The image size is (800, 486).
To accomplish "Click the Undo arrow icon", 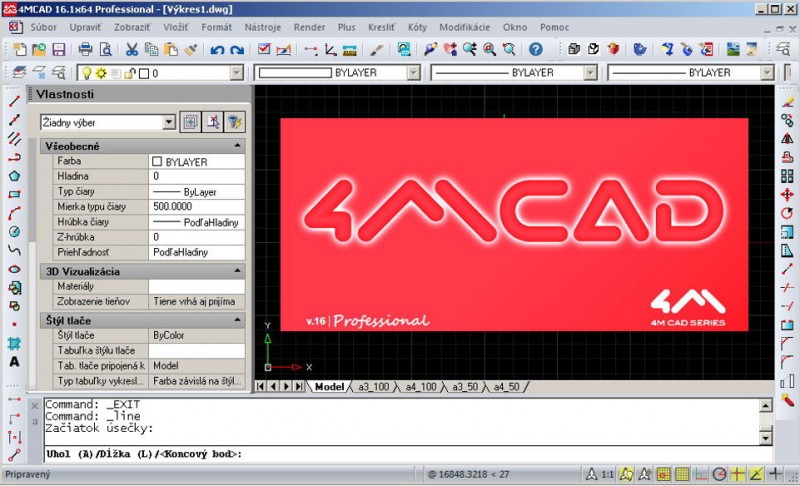I will click(217, 49).
